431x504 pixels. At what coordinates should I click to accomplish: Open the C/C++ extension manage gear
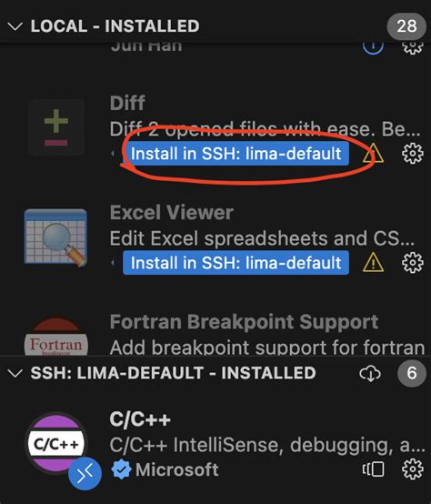click(x=413, y=469)
